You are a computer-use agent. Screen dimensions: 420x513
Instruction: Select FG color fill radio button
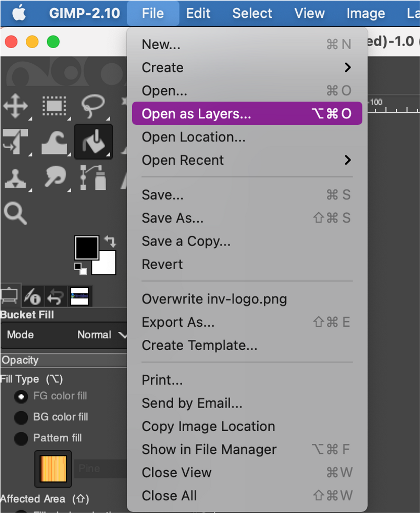(x=21, y=396)
